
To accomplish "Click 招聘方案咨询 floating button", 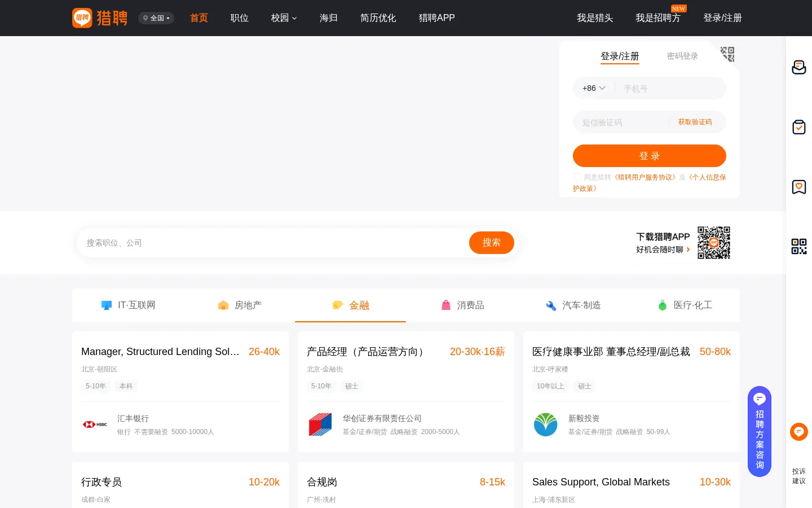I will pyautogui.click(x=760, y=431).
